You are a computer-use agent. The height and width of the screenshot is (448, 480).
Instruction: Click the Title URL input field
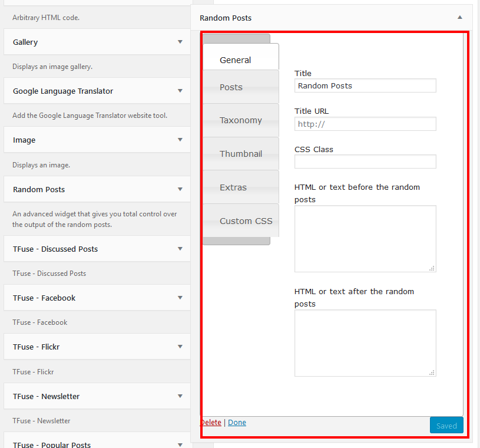[365, 124]
